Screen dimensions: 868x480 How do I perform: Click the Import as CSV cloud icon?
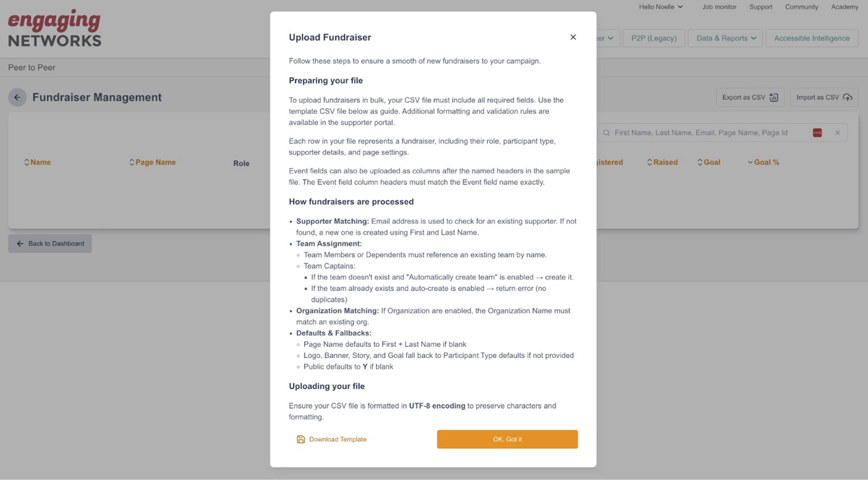[x=848, y=97]
